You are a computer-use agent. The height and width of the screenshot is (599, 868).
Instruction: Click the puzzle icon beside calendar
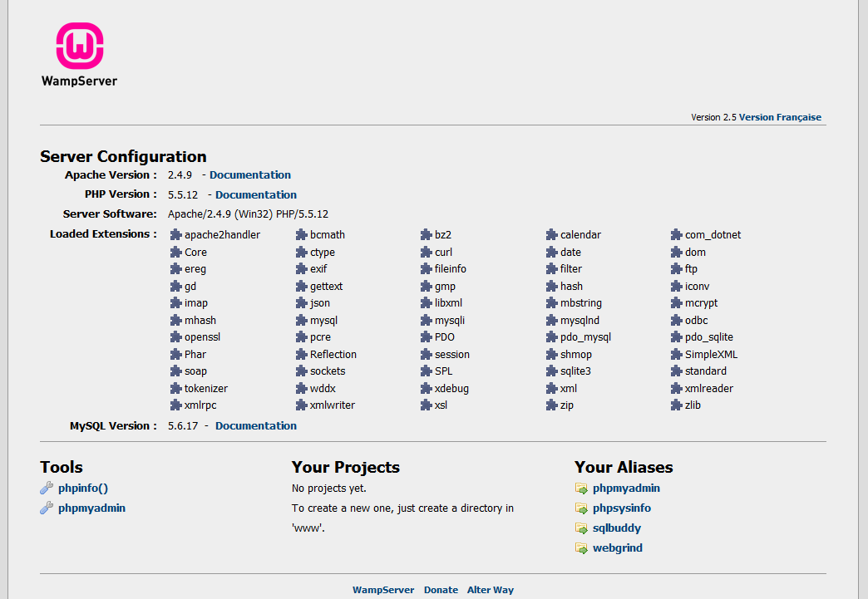coord(551,235)
